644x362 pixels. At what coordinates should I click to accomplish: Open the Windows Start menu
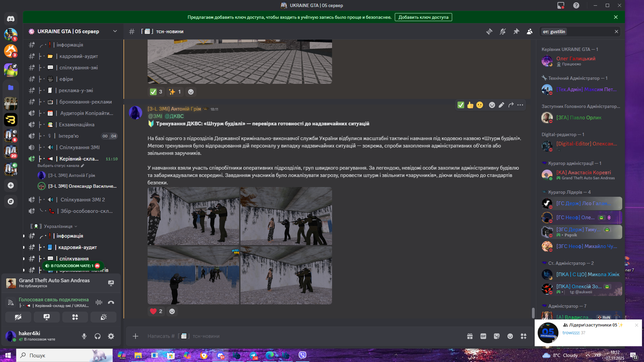(x=8, y=355)
